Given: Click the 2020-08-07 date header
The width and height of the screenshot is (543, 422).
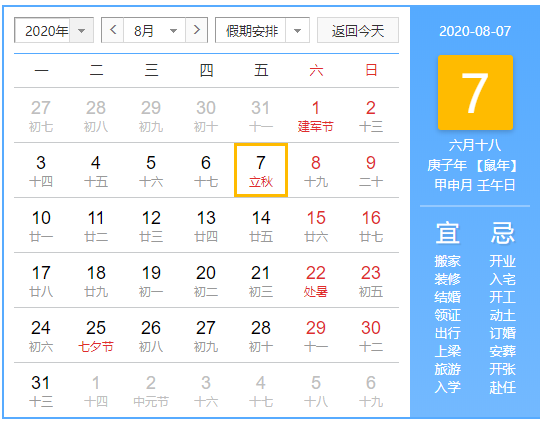Looking at the screenshot, I should coord(475,31).
